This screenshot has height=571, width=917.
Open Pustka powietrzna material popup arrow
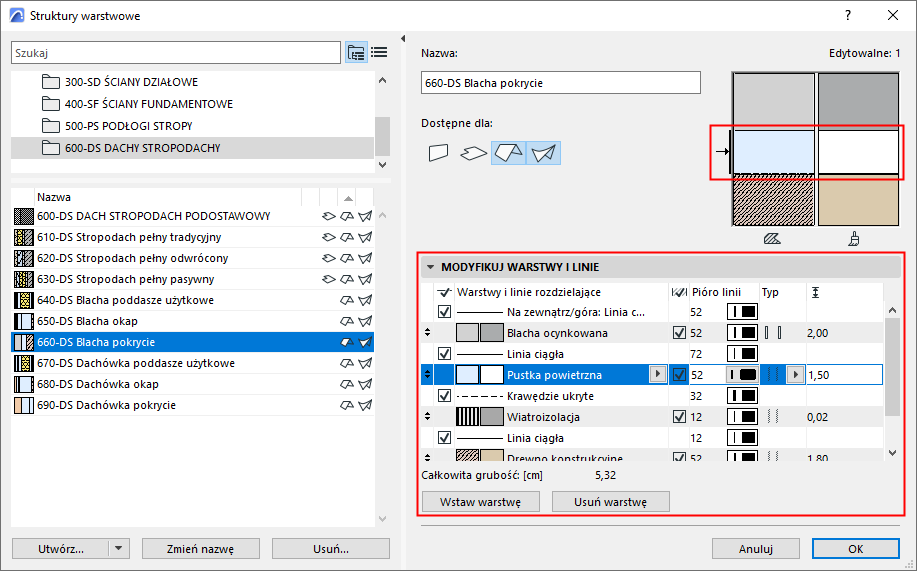point(658,374)
